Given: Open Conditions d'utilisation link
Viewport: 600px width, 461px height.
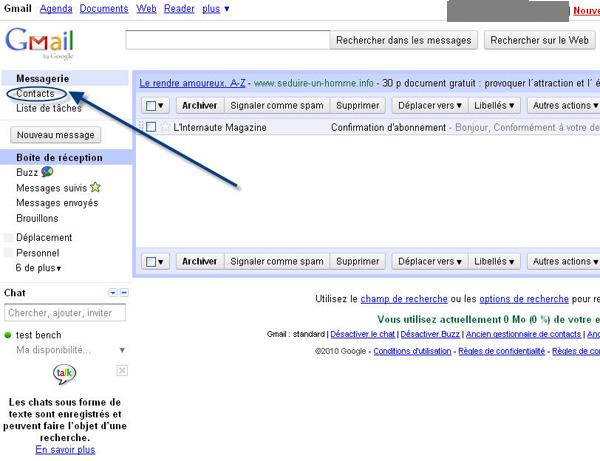Looking at the screenshot, I should point(412,351).
